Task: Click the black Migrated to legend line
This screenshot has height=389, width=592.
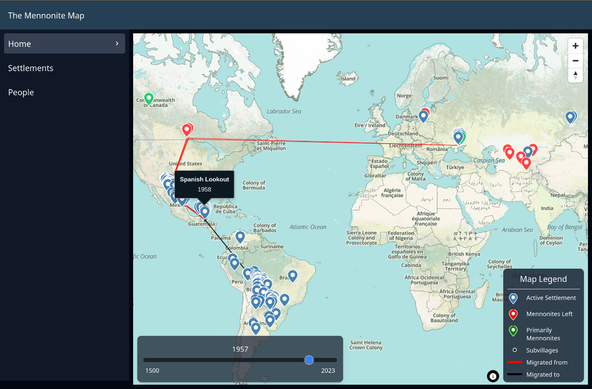Action: 514,375
